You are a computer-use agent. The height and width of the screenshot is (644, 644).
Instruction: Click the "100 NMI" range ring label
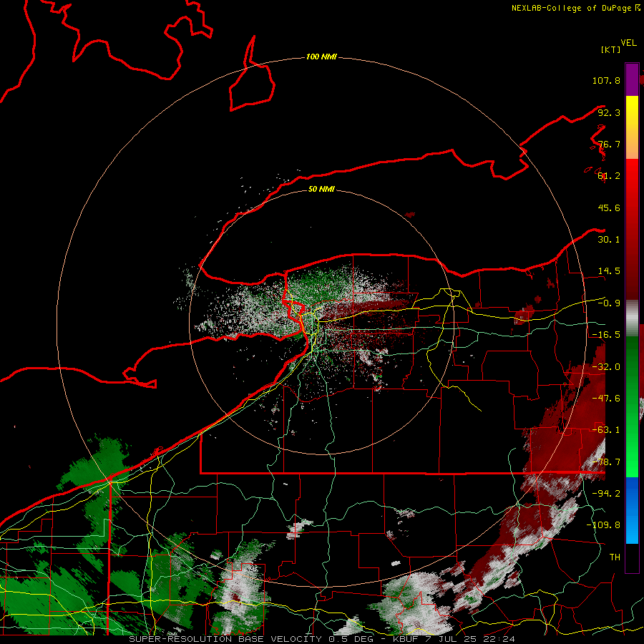(x=321, y=57)
